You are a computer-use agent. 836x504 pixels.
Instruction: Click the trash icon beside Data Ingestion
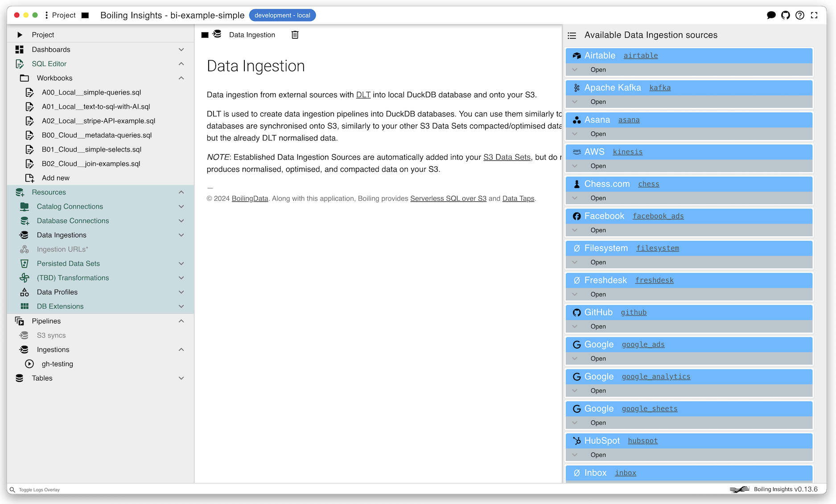click(295, 35)
